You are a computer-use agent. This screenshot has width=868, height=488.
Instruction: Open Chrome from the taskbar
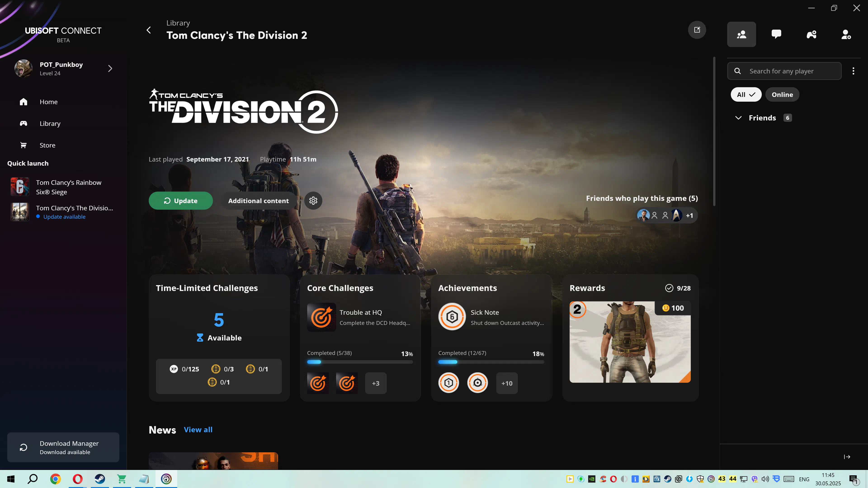[x=55, y=479]
